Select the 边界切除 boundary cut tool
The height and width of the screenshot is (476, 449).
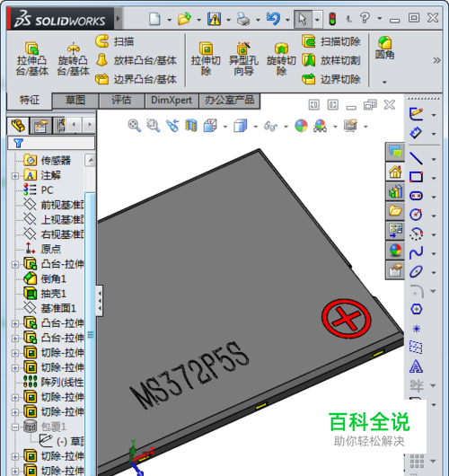(x=331, y=79)
